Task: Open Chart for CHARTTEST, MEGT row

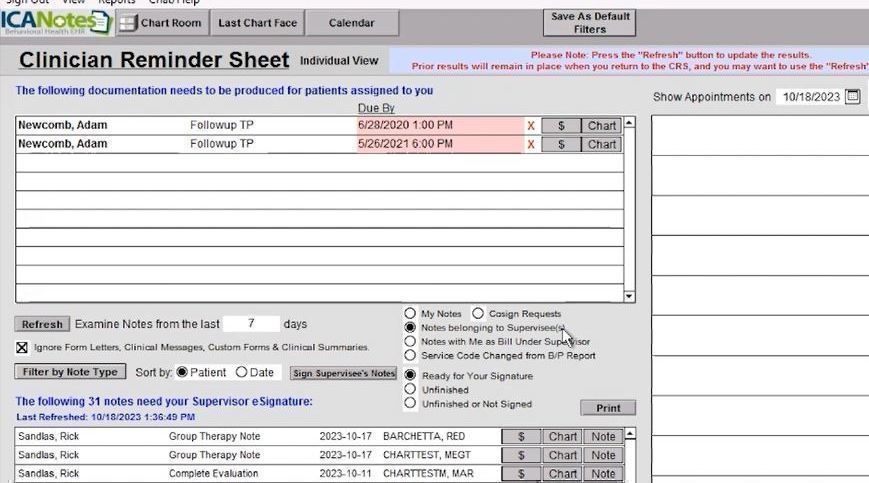Action: coord(563,455)
